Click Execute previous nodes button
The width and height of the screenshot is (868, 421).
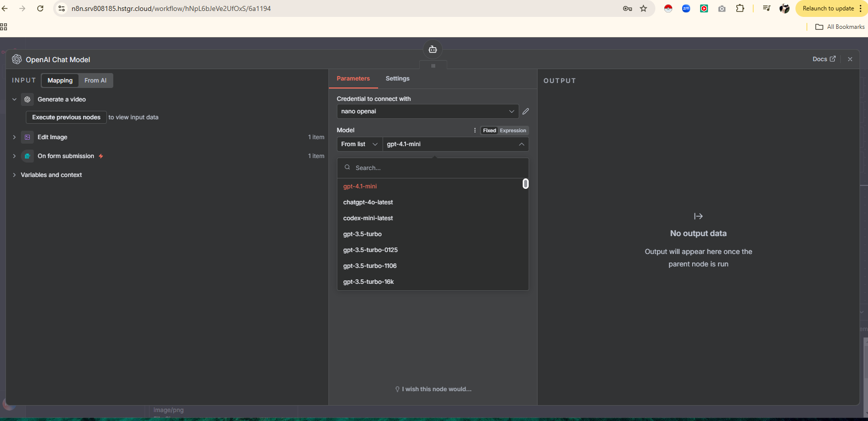tap(66, 117)
